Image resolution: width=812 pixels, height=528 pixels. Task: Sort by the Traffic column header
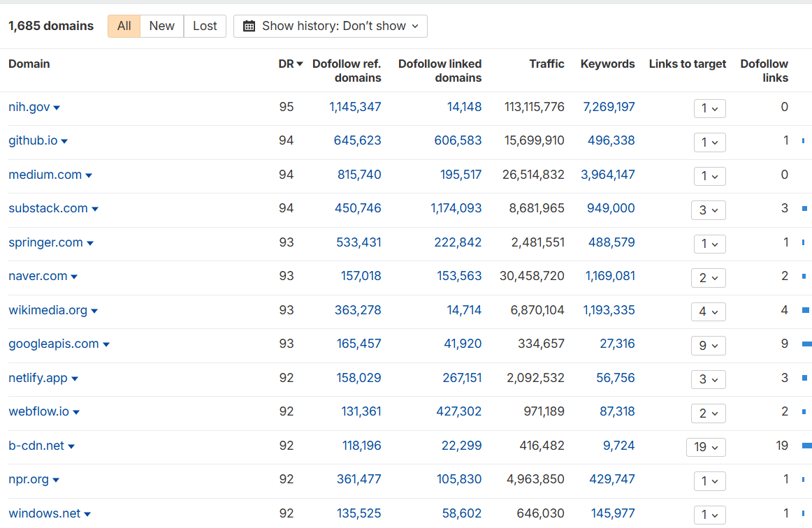coord(546,64)
